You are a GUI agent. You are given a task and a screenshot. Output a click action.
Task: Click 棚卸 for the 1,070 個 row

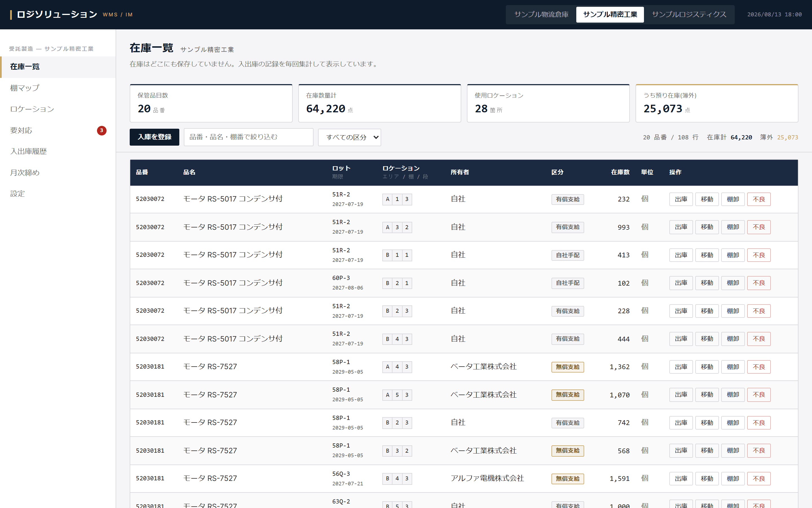click(x=733, y=395)
